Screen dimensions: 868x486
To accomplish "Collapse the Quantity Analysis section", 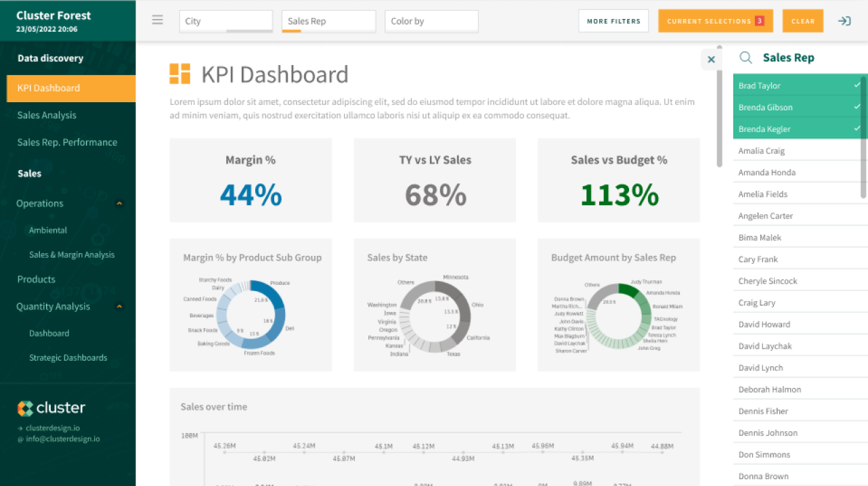I will tap(119, 306).
